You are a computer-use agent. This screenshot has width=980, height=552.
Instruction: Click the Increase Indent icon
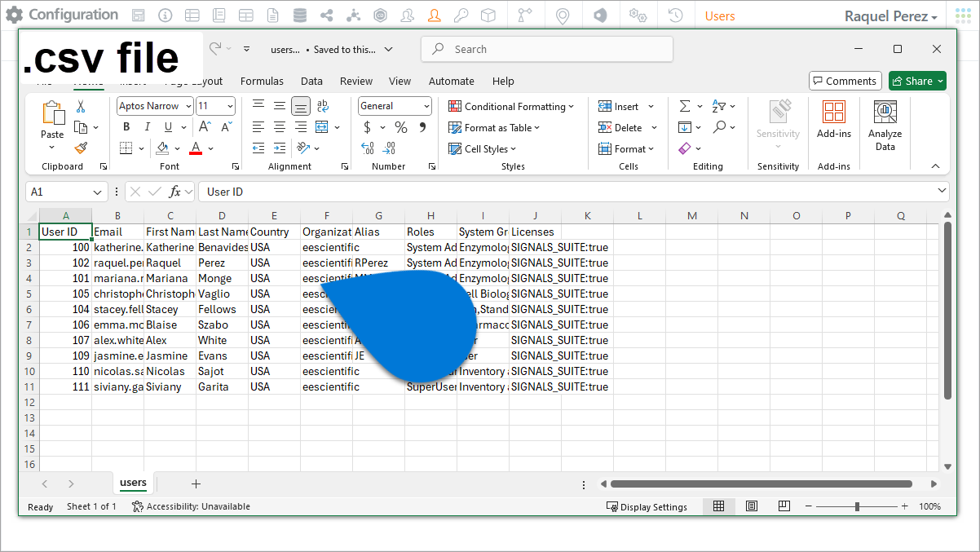tap(280, 148)
